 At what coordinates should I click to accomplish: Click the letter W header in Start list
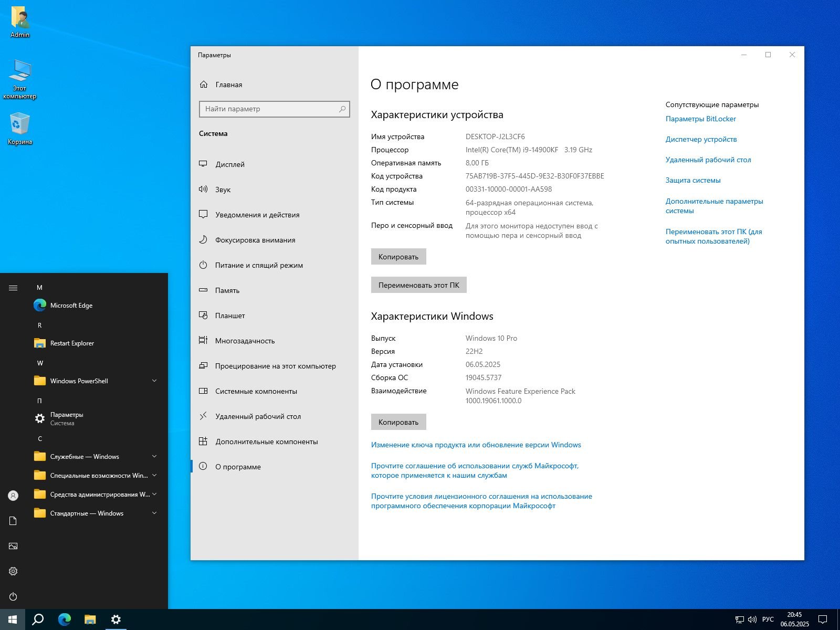(x=40, y=363)
